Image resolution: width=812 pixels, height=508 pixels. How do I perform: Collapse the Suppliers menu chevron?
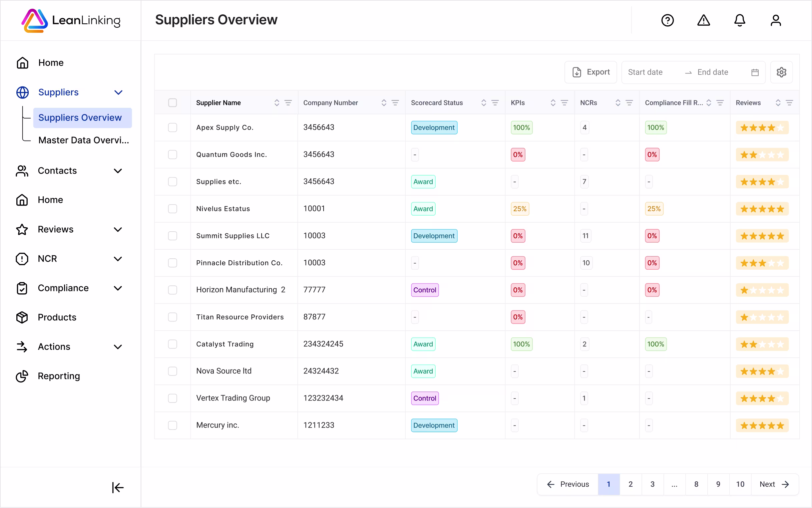click(118, 92)
